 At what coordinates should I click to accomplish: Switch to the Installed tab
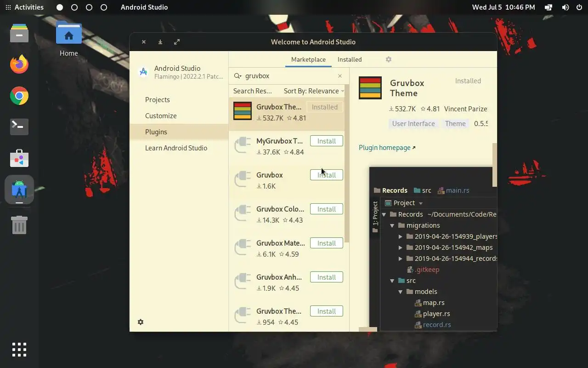point(350,59)
